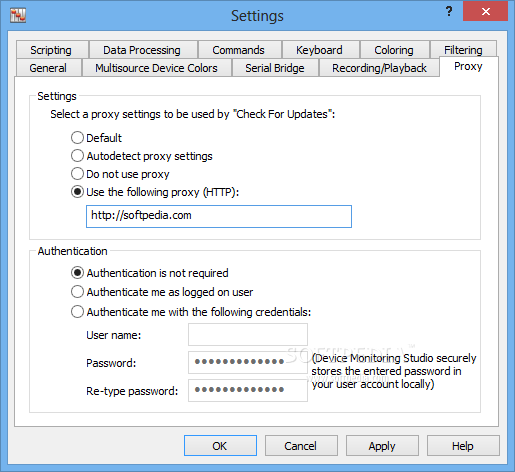Viewport: 515px width, 472px height.
Task: Click the proxy address field with http://softpedia.com
Action: 219,216
